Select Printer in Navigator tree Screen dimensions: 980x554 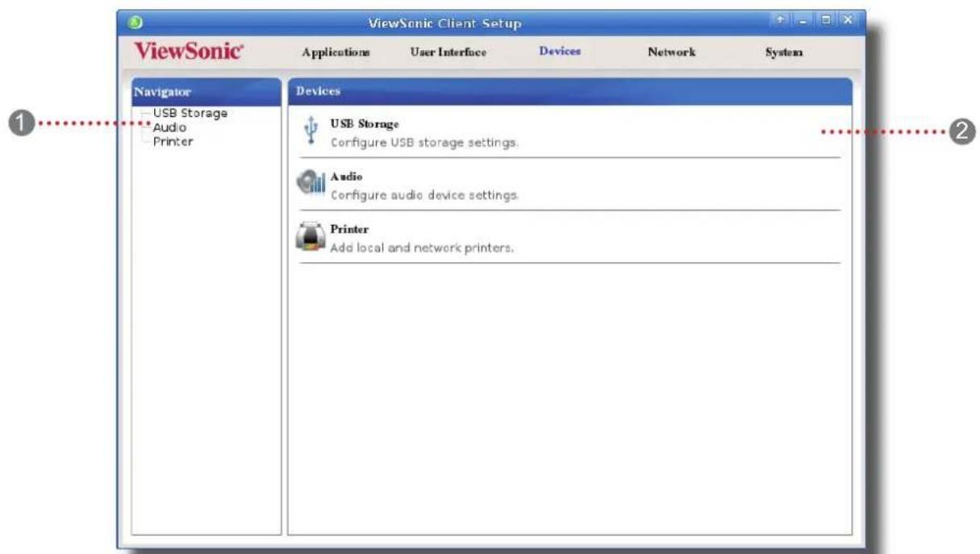(x=173, y=141)
